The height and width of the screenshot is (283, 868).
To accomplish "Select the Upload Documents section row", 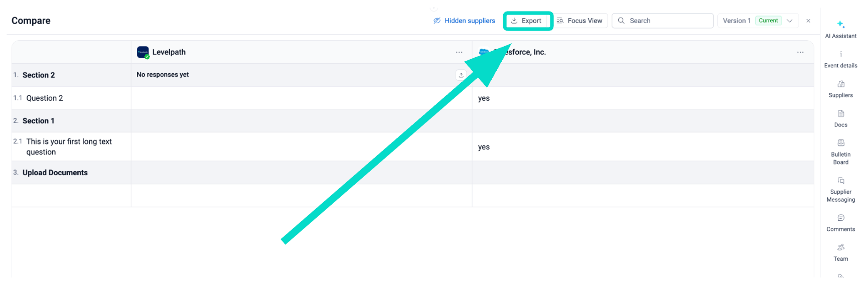I will tap(55, 173).
